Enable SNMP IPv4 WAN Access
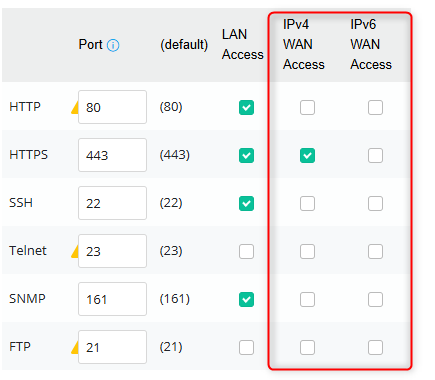 pos(307,299)
